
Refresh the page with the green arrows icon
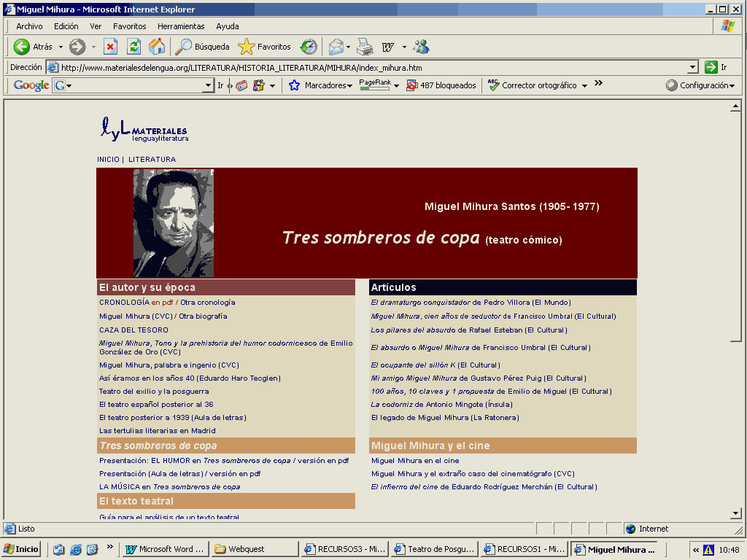pos(134,47)
